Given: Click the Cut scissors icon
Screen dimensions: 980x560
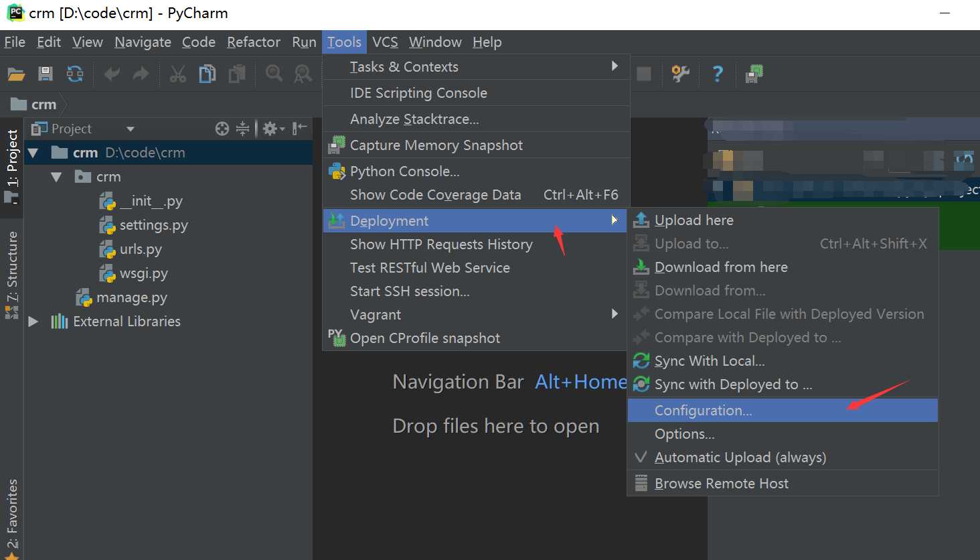Looking at the screenshot, I should (x=177, y=74).
